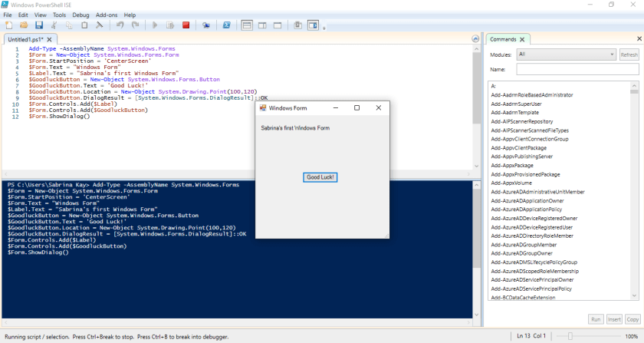
Task: Toggle the Show Command Add-on pane button
Action: [x=313, y=25]
